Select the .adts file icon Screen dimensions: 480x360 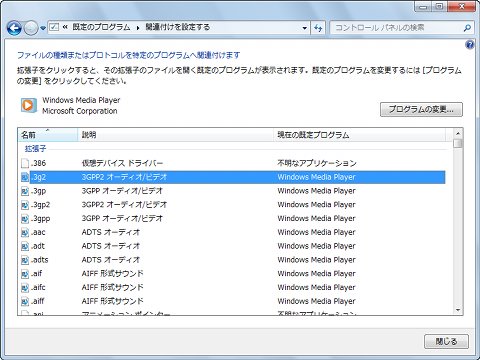pos(25,260)
